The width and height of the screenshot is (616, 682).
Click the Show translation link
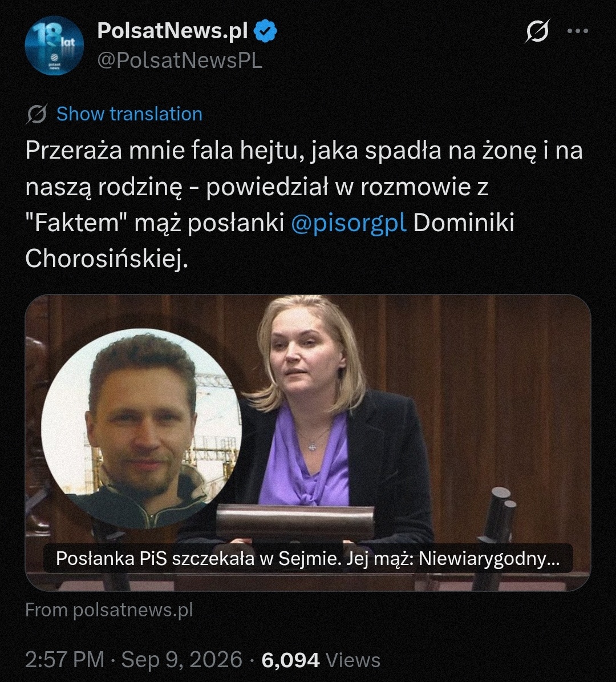point(129,114)
